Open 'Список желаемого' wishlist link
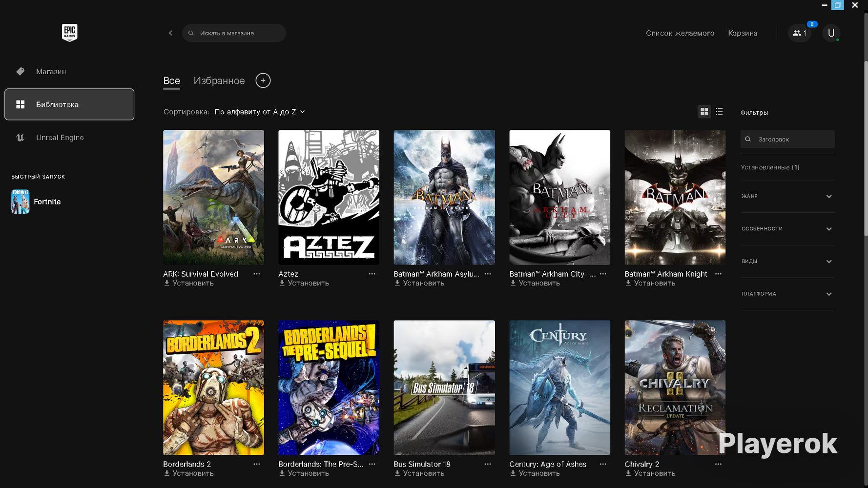 (680, 33)
